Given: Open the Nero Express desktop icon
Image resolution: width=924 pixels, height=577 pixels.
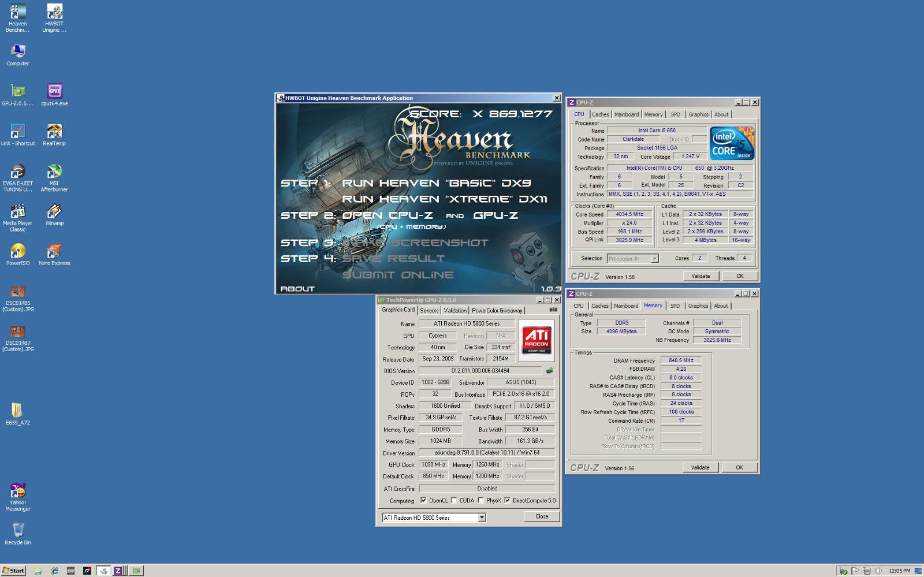Looking at the screenshot, I should coord(54,255).
